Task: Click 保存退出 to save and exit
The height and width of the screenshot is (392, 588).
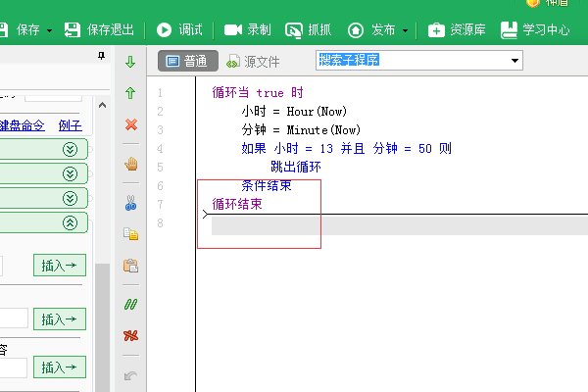Action: [x=99, y=29]
